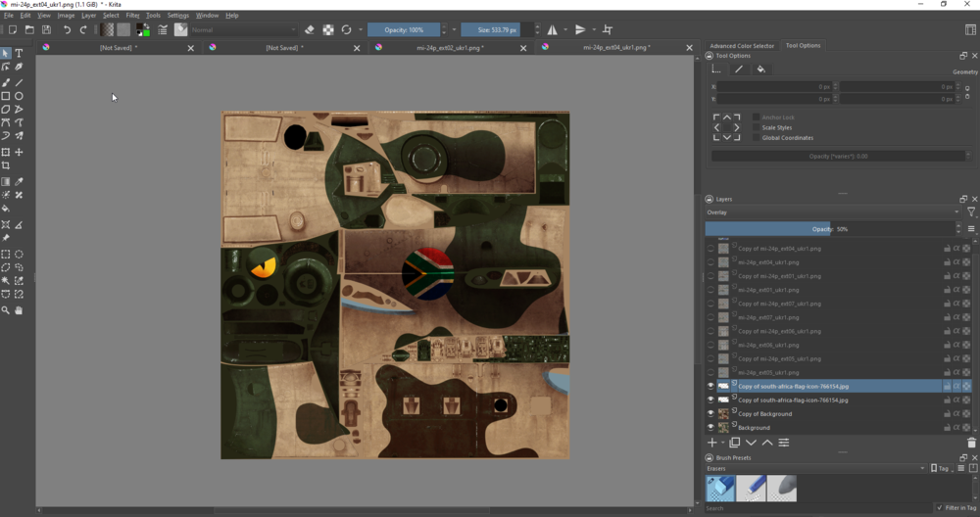The width and height of the screenshot is (980, 517).
Task: Select the Crop tool
Action: pos(6,166)
